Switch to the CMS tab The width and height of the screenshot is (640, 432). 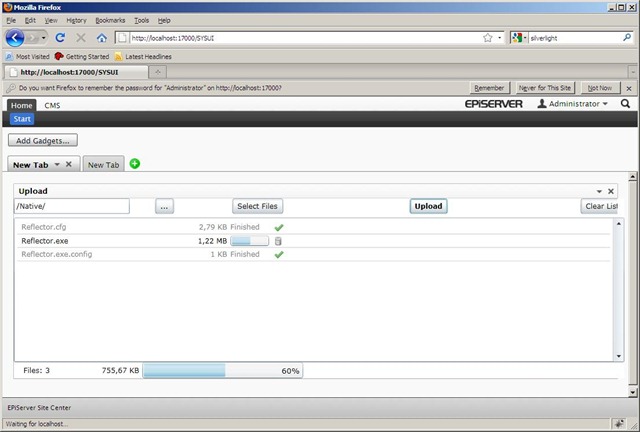click(x=52, y=104)
